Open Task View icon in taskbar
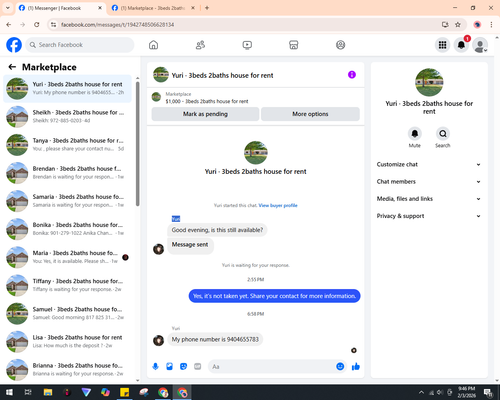 tap(28, 392)
